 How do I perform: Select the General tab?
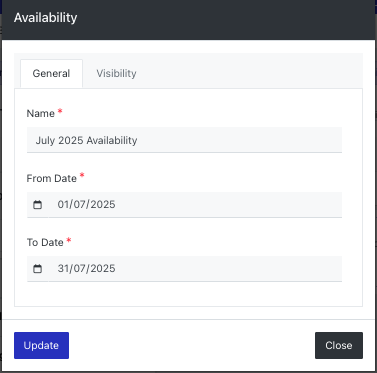[x=51, y=73]
